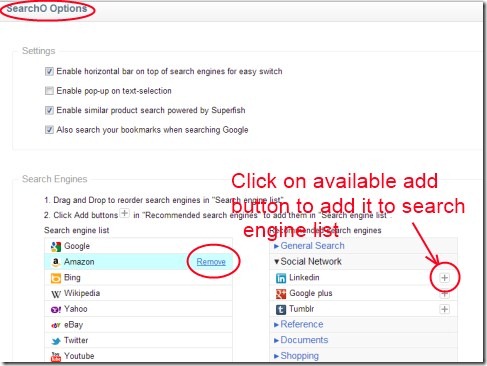Click the eBay icon in the list
The height and width of the screenshot is (366, 487).
(56, 325)
